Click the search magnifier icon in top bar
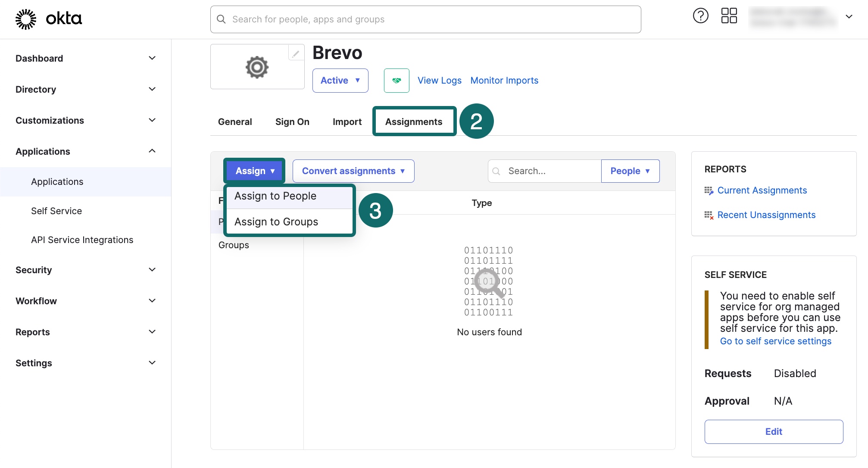This screenshot has height=468, width=868. tap(221, 19)
